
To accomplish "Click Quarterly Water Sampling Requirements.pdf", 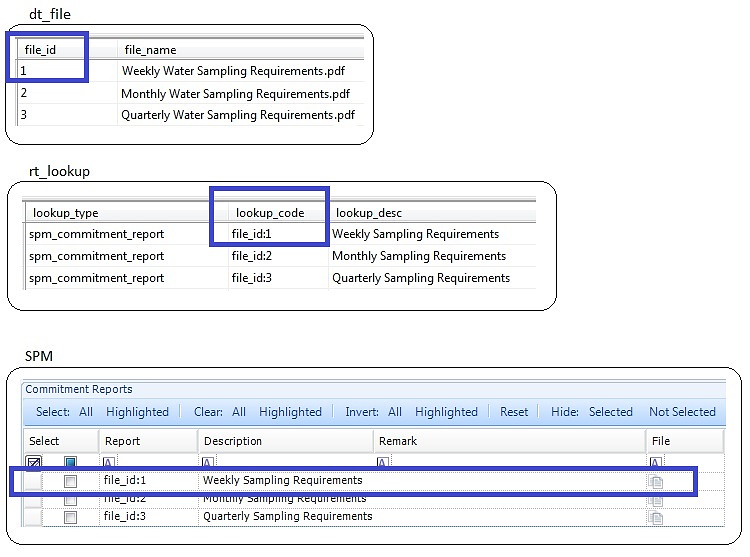I will coord(238,115).
